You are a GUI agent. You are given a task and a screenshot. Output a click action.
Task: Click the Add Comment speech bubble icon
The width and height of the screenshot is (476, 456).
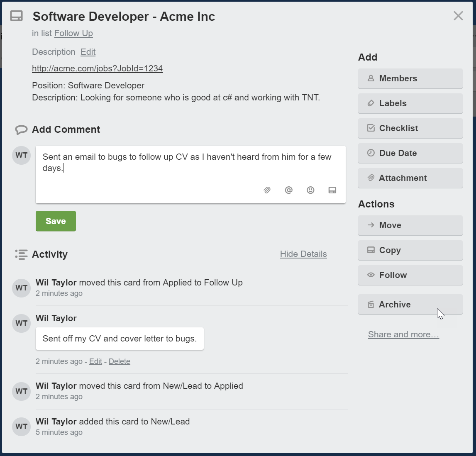(21, 130)
